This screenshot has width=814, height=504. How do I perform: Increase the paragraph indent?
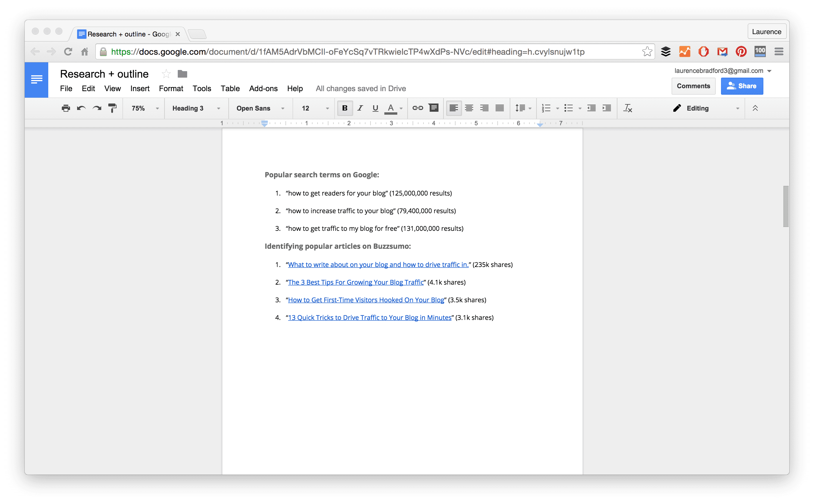click(607, 108)
